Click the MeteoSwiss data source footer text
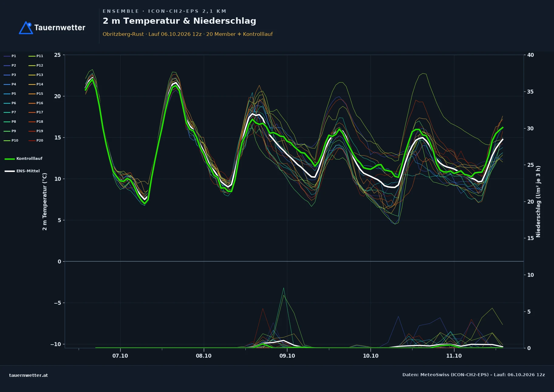This screenshot has width=554, height=392. (474, 375)
